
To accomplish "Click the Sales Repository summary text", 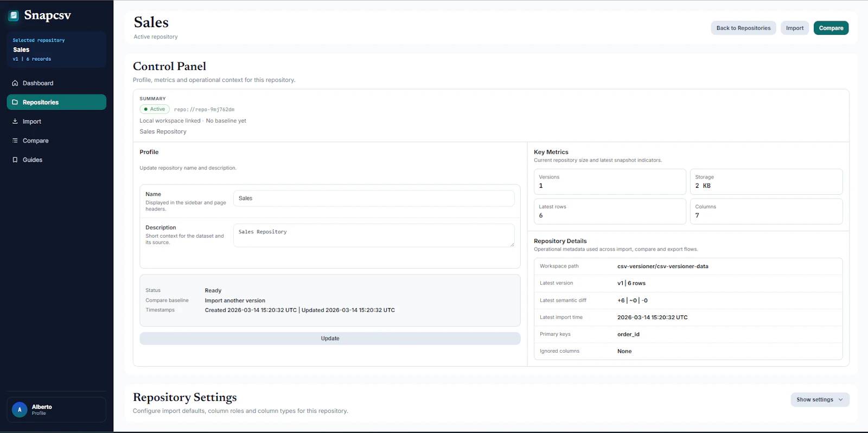I will coord(163,132).
